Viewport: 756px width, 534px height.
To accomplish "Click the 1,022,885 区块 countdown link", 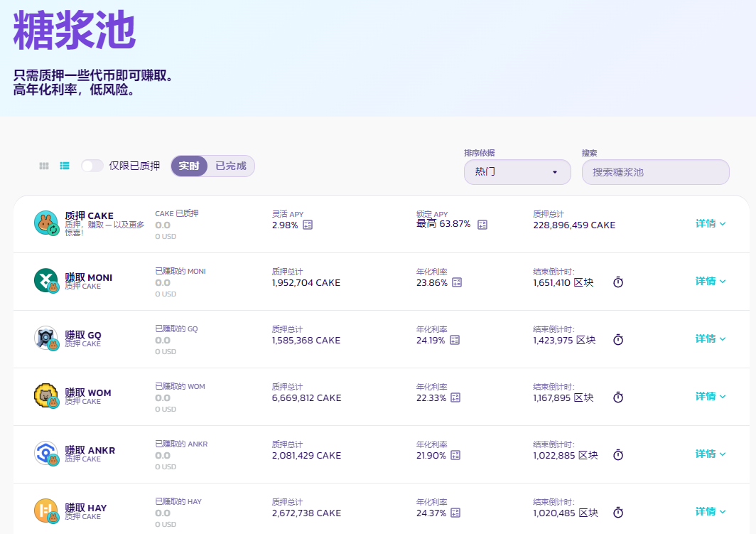I will point(566,455).
